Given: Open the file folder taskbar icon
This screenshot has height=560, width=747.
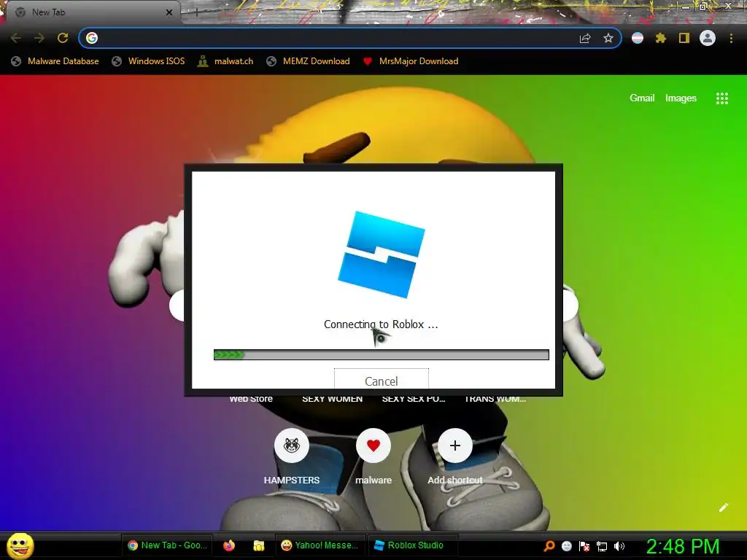Looking at the screenshot, I should [x=259, y=545].
